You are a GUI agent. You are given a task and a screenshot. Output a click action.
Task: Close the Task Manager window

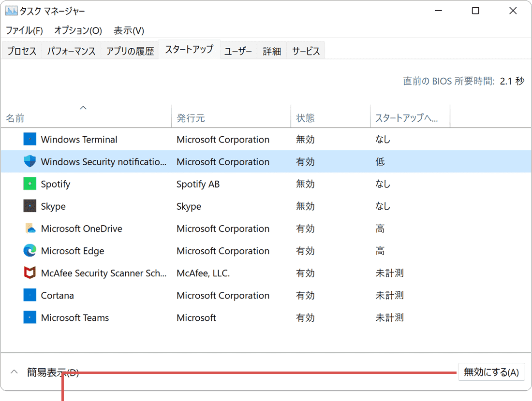pos(513,11)
